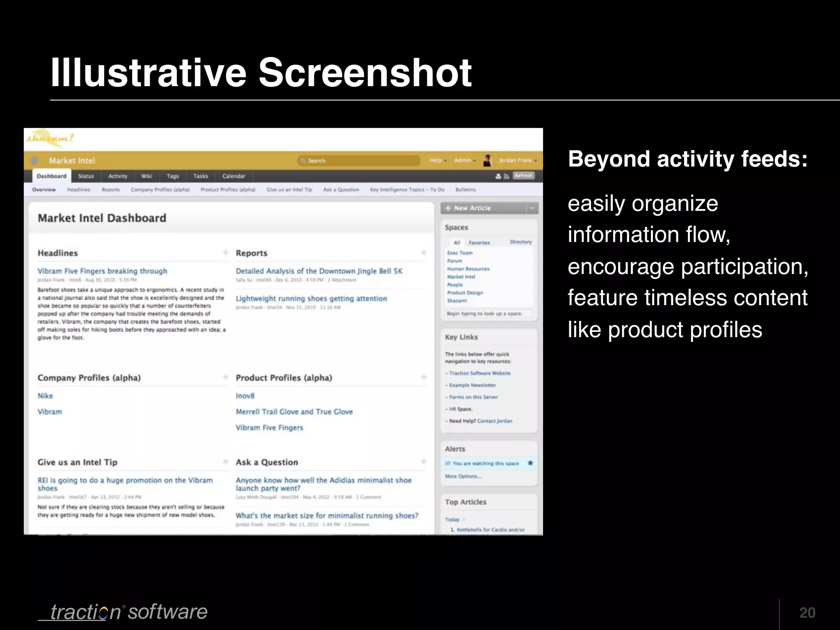Screen dimensions: 840x630
Task: Open Adidas minimalist shoe launch party question
Action: coord(324,484)
